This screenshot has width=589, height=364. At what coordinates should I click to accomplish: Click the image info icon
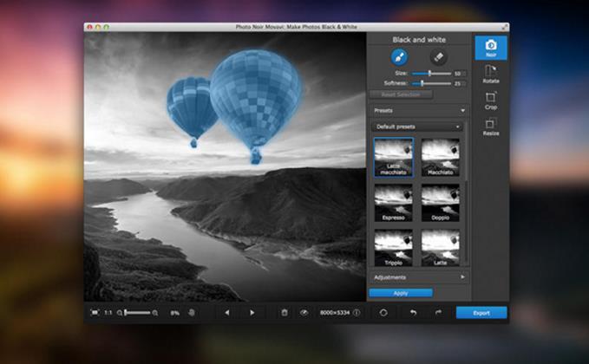[x=357, y=313]
